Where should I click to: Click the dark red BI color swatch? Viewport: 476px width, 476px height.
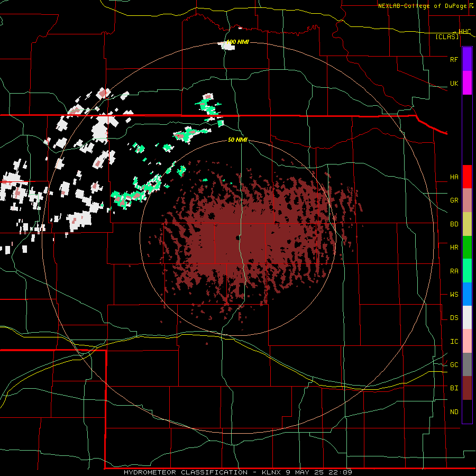467,388
